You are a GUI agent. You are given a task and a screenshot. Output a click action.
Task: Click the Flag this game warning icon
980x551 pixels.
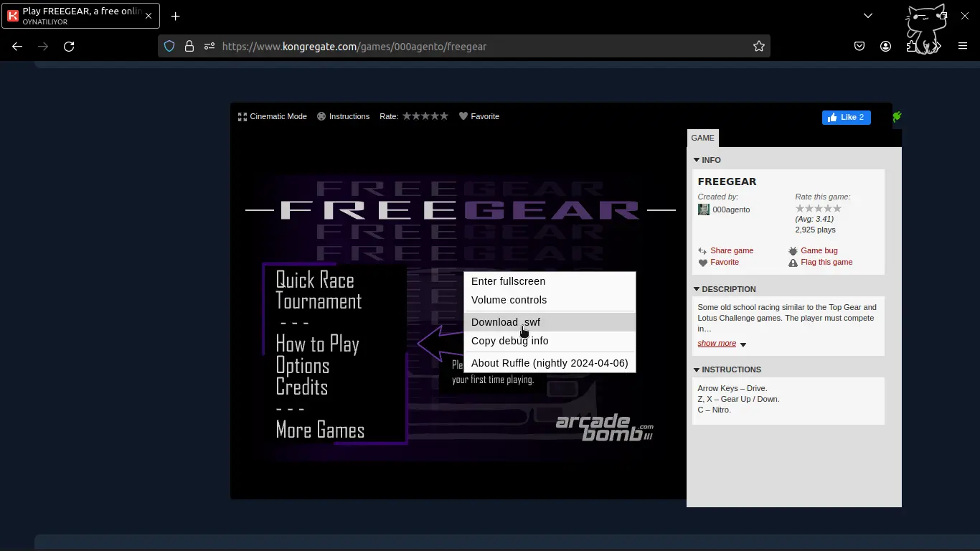(x=793, y=263)
